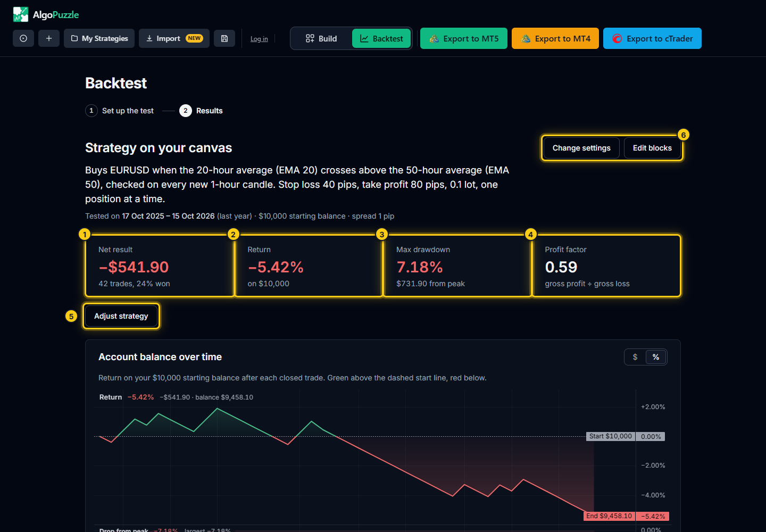Click the −4.00% axis label
Image resolution: width=766 pixels, height=532 pixels.
653,495
